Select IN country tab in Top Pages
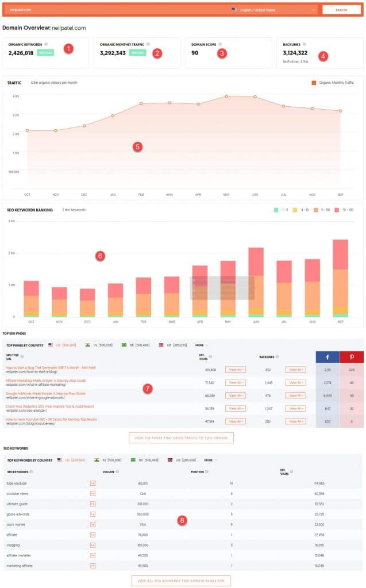 [98, 345]
